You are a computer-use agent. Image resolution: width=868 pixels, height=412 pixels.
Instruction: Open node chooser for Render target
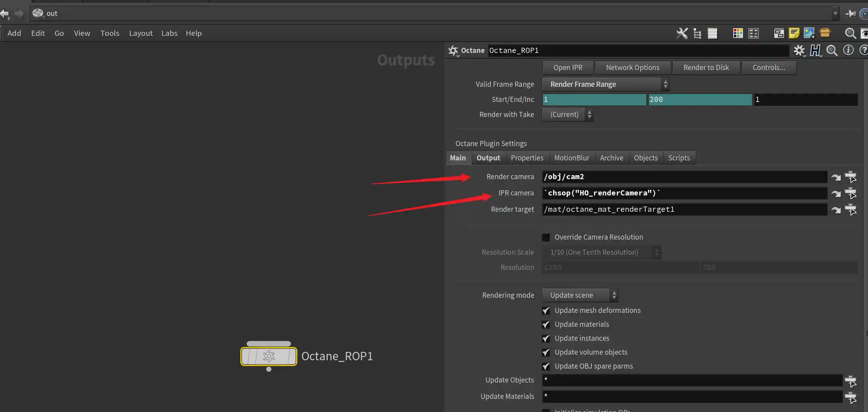(850, 209)
